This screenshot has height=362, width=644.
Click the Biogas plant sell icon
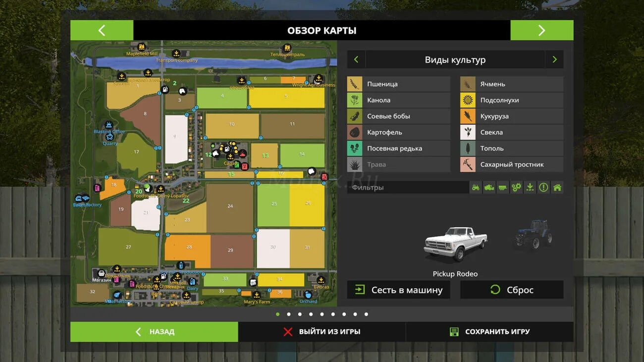pos(321,280)
